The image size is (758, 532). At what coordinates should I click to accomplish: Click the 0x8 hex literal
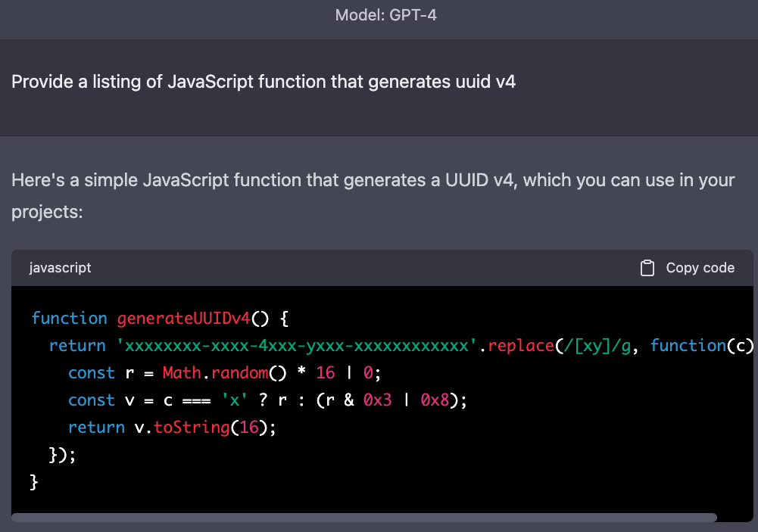tap(435, 400)
